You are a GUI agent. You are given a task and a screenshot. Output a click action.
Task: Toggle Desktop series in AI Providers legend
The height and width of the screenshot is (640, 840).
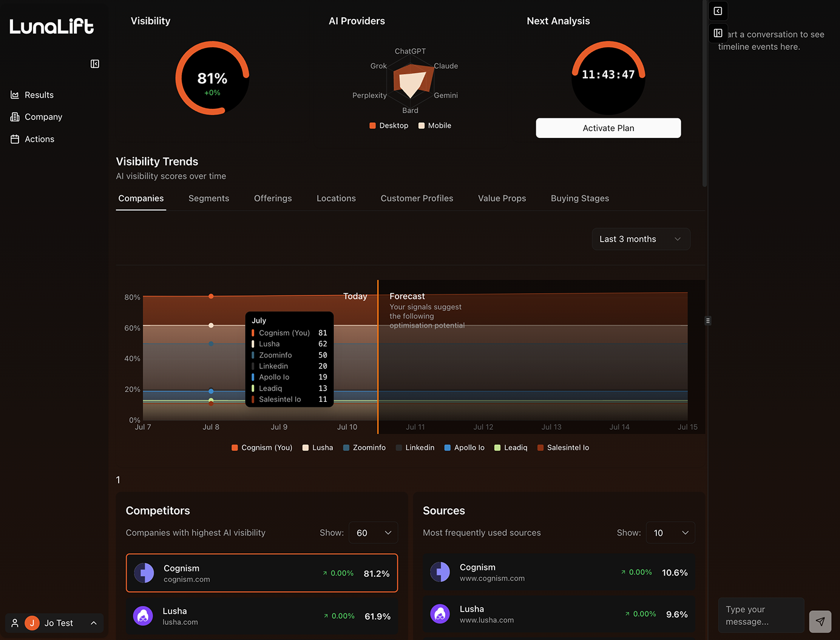(x=389, y=126)
